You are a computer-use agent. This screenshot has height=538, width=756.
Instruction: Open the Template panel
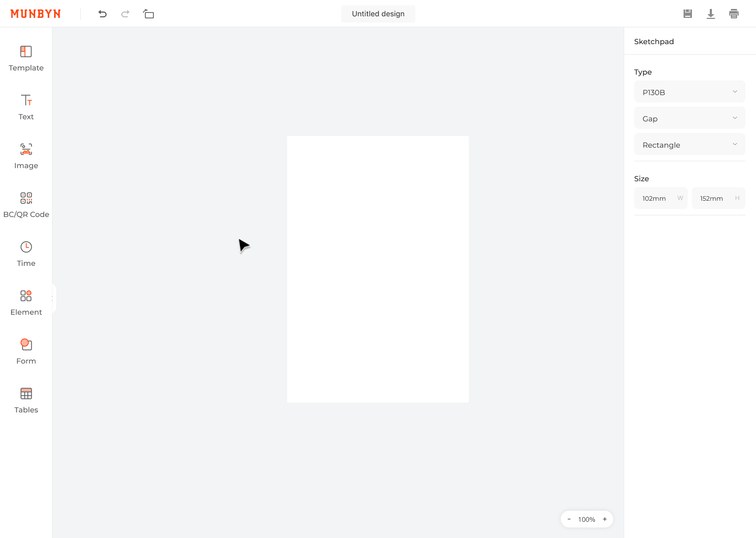tap(26, 58)
